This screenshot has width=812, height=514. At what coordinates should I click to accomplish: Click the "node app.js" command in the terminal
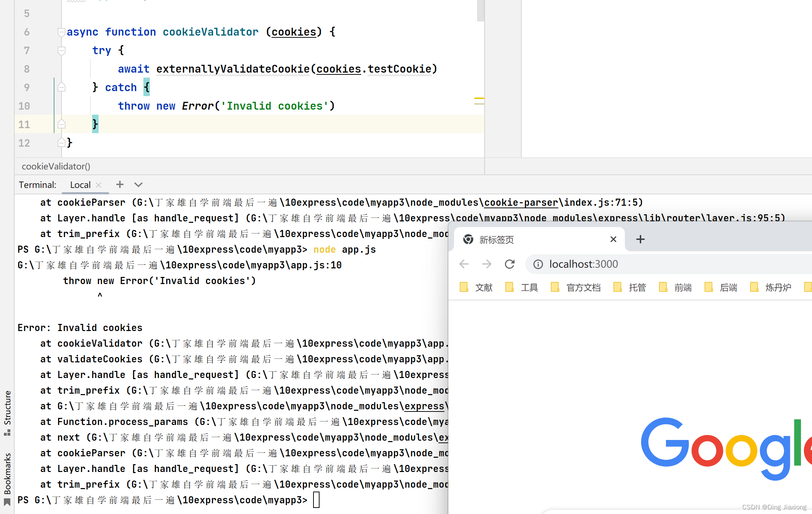click(344, 250)
